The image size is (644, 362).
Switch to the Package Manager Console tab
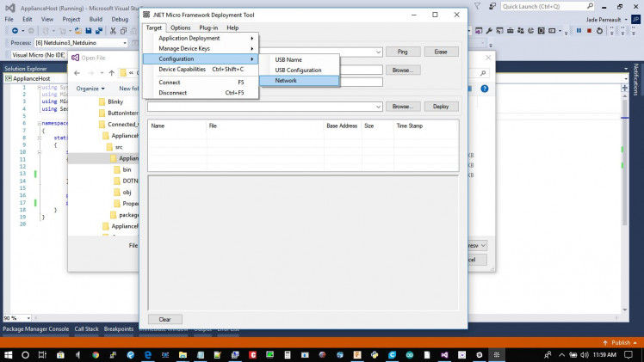click(x=36, y=328)
